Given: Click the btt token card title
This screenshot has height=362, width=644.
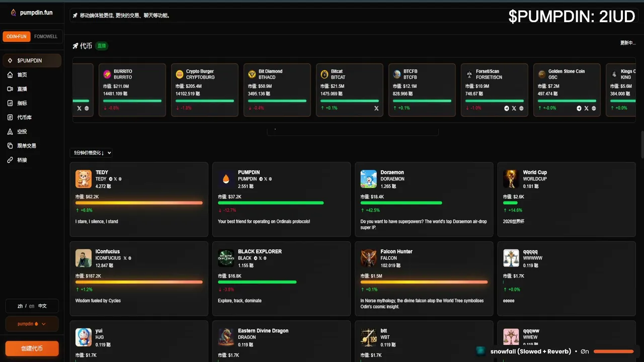Looking at the screenshot, I should (x=384, y=331).
